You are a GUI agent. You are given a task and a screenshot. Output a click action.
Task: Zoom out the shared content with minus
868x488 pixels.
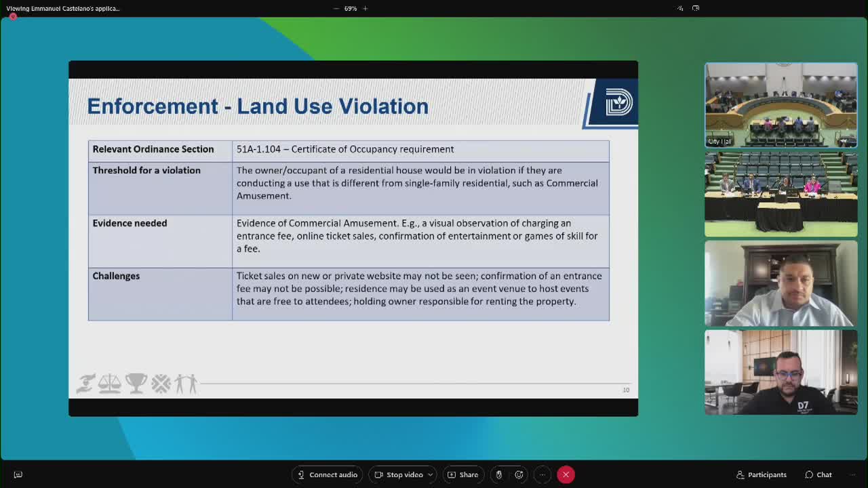336,8
